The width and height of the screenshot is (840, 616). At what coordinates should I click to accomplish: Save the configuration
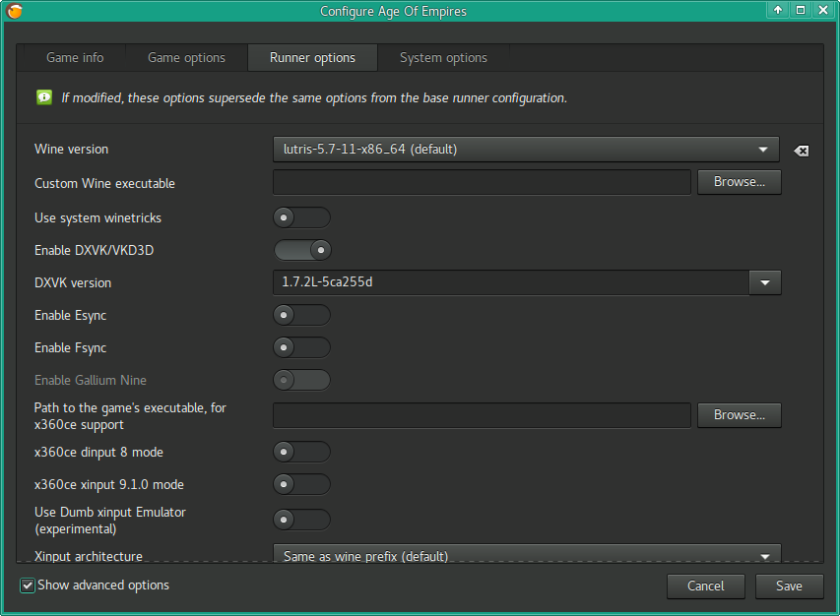[x=789, y=586]
